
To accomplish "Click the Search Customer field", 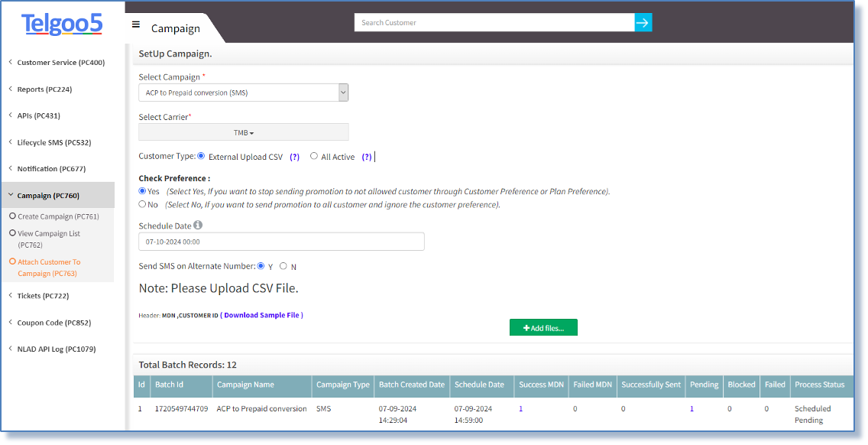I will pyautogui.click(x=494, y=23).
